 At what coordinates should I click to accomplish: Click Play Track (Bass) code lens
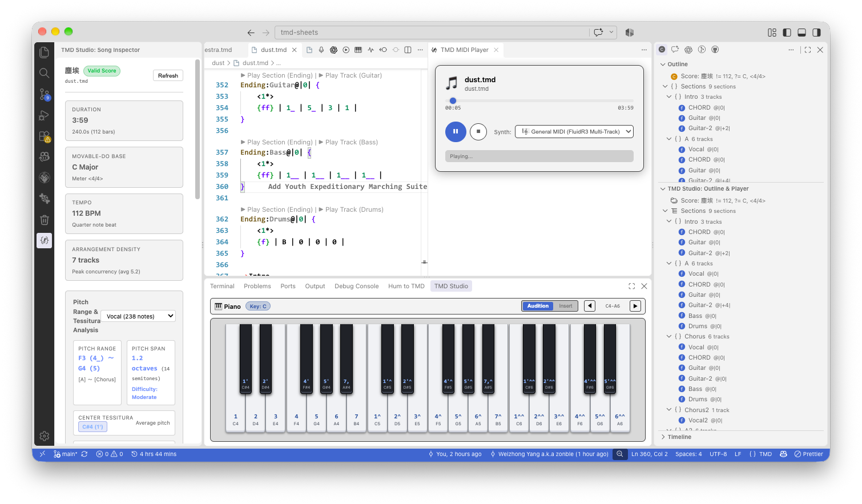click(x=352, y=142)
